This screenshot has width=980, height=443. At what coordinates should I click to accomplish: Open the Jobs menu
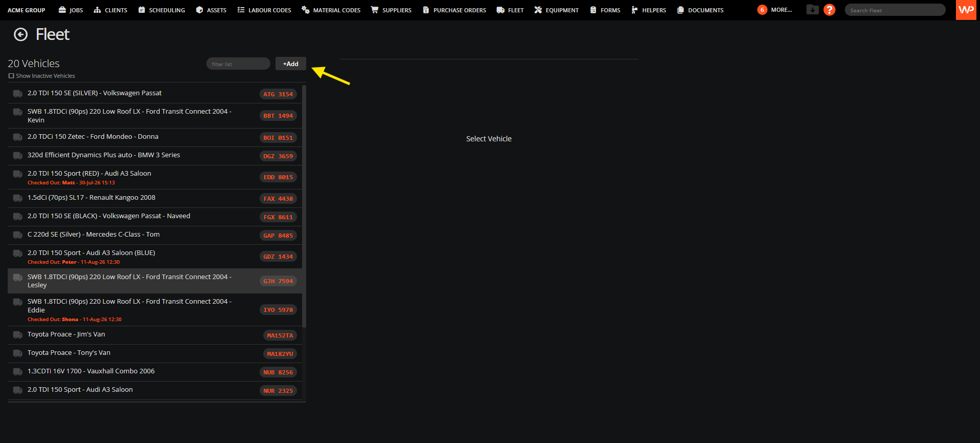click(71, 10)
